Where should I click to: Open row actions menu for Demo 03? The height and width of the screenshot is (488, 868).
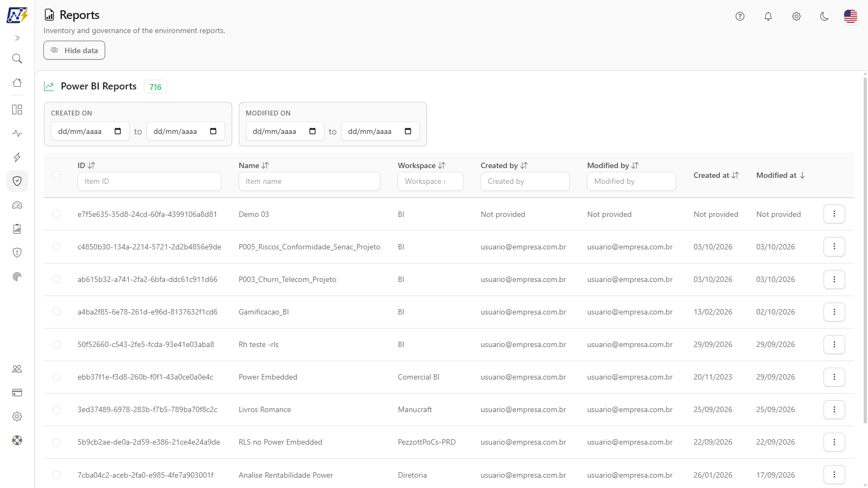tap(834, 214)
